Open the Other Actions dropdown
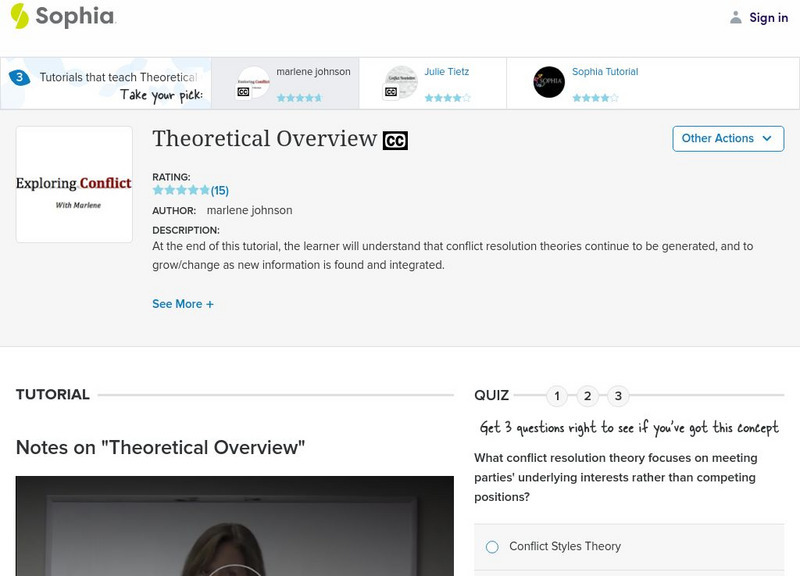This screenshot has height=576, width=800. (728, 139)
